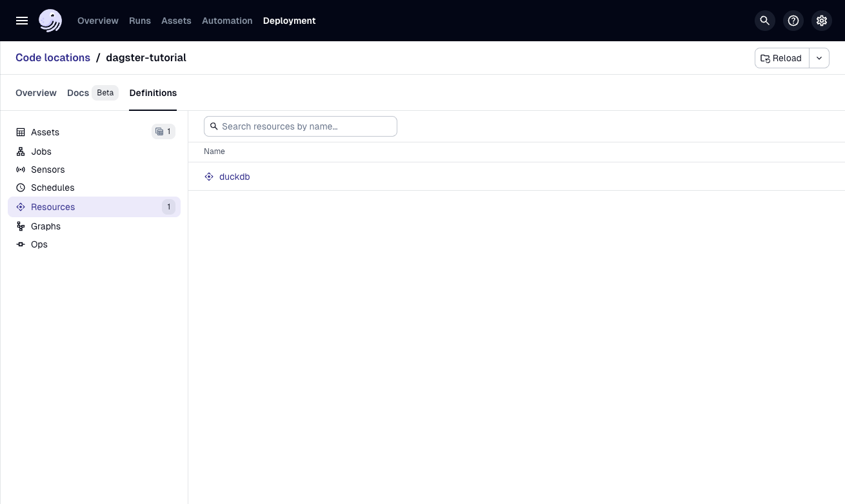
Task: Switch to the Docs Beta tab
Action: 92,93
